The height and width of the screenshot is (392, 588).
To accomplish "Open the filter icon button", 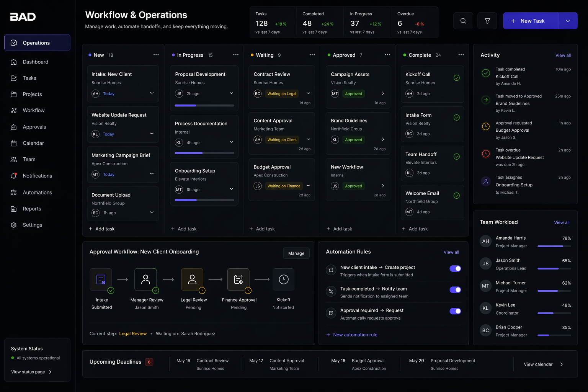I will click(487, 21).
